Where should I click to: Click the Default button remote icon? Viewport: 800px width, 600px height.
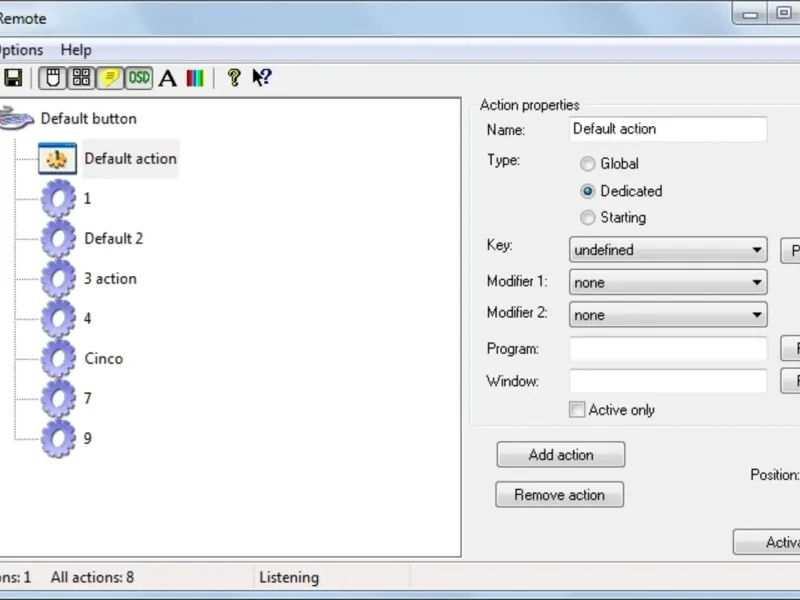coord(17,118)
